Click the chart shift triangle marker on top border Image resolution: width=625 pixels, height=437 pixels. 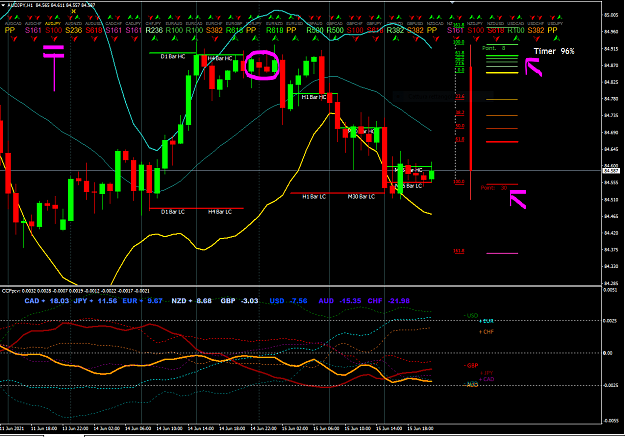pyautogui.click(x=452, y=2)
